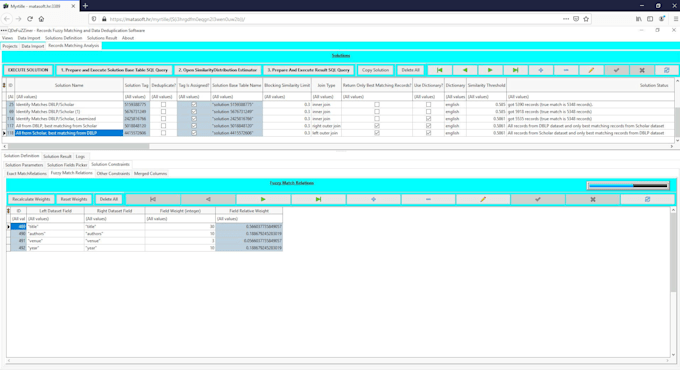680x370 pixels.
Task: Go to first Fuzzy Match Relations record
Action: coord(153,199)
